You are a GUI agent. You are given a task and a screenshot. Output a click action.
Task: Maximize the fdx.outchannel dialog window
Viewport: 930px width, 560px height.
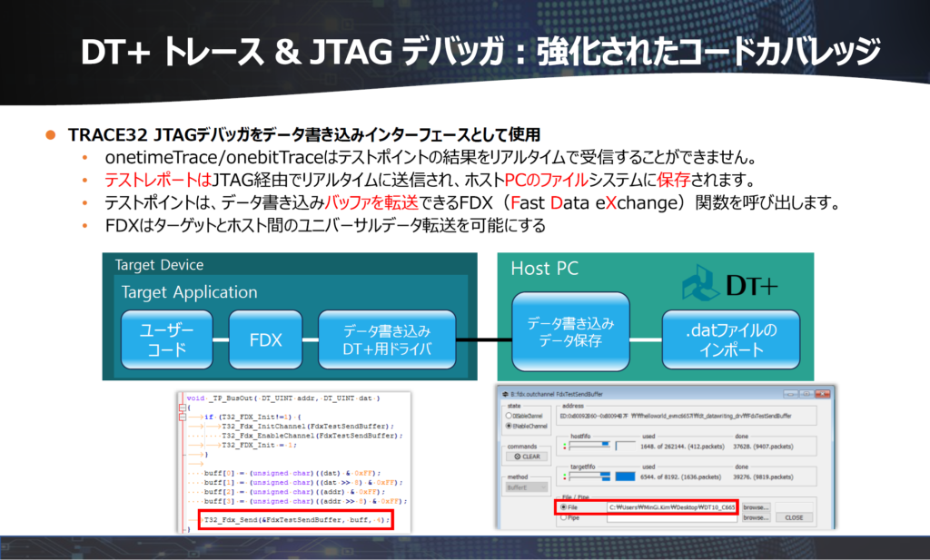[806, 394]
